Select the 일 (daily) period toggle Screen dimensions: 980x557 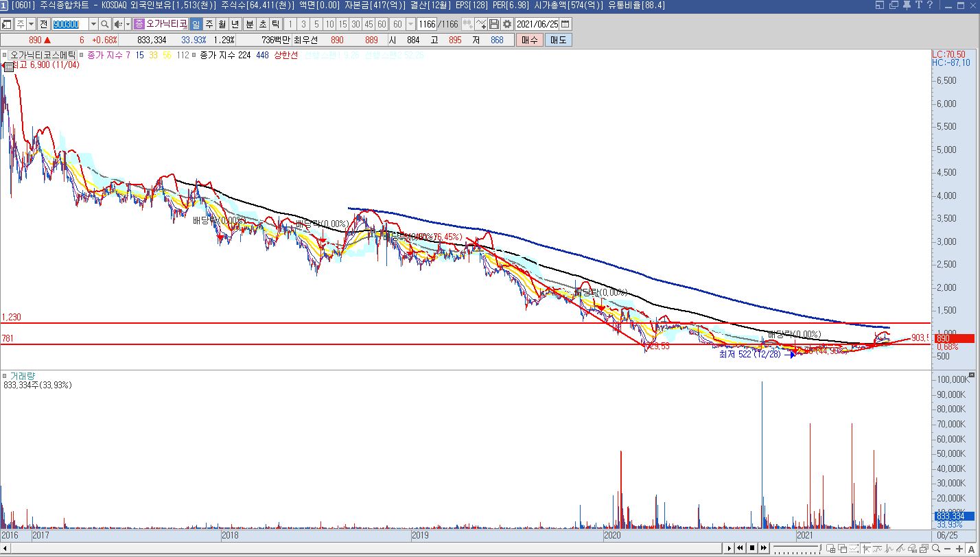pos(196,24)
